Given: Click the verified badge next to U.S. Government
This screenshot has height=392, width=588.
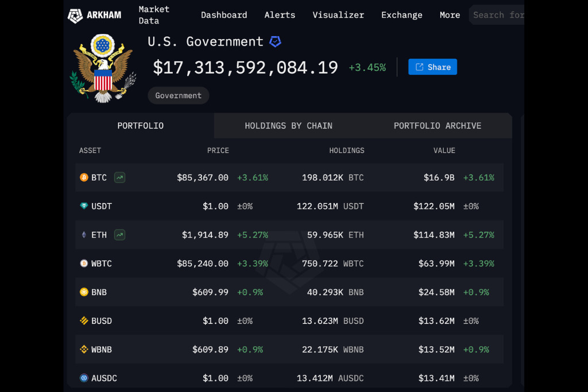Looking at the screenshot, I should click(275, 41).
